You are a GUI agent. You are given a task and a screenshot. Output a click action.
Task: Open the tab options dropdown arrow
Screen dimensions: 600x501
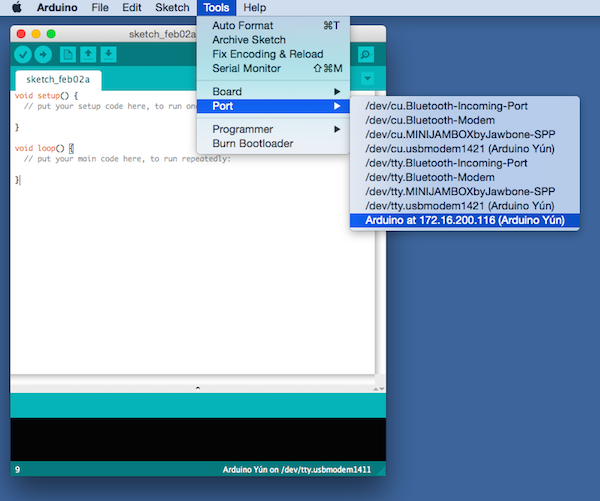[367, 79]
